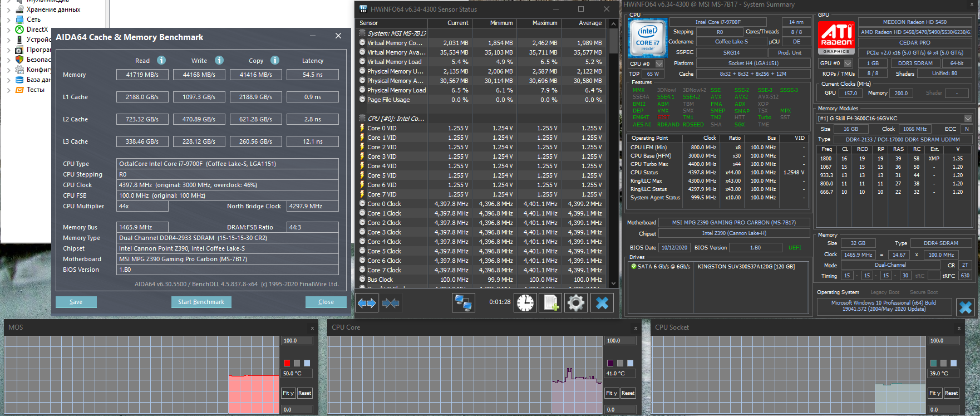Viewport: 980px width, 416px height.
Task: Open the CPU #0 selector dropdown
Action: pyautogui.click(x=659, y=63)
